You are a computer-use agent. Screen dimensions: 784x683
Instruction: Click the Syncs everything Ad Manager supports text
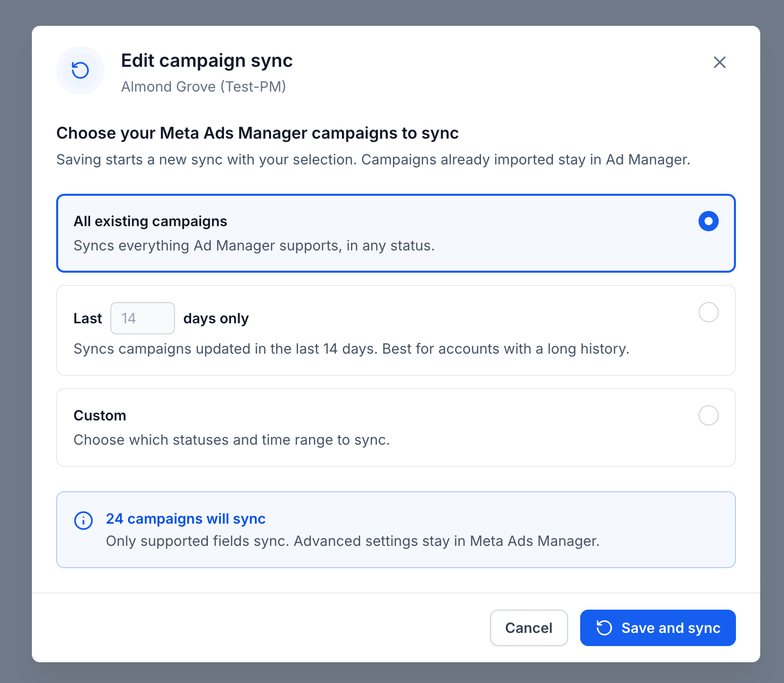pos(254,245)
